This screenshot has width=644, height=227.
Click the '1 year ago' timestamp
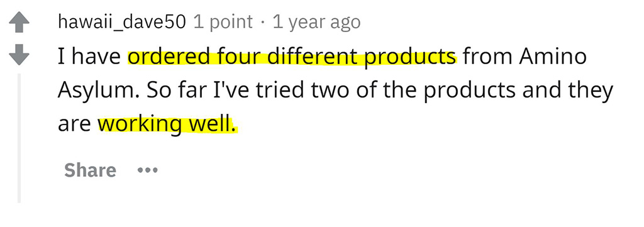[x=316, y=22]
